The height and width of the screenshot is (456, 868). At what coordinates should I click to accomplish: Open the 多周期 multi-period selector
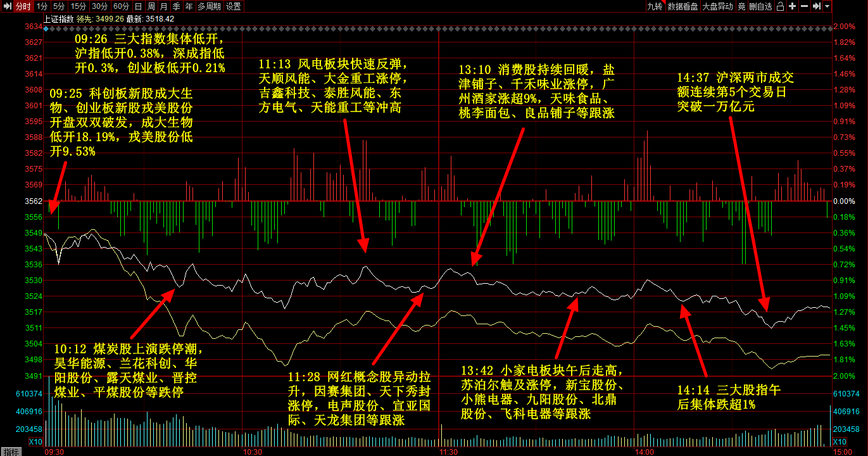(x=209, y=6)
